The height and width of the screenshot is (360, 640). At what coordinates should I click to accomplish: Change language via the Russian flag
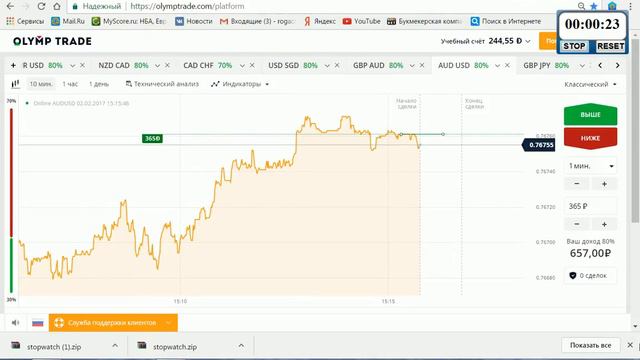click(x=38, y=323)
